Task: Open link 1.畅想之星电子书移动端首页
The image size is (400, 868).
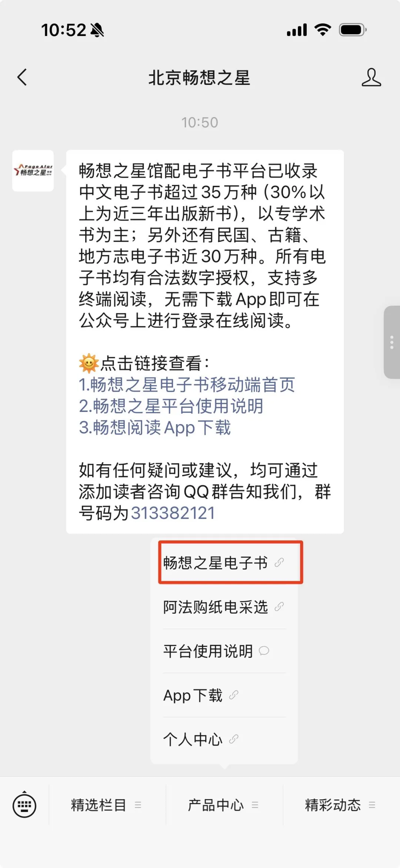Action: point(187,385)
